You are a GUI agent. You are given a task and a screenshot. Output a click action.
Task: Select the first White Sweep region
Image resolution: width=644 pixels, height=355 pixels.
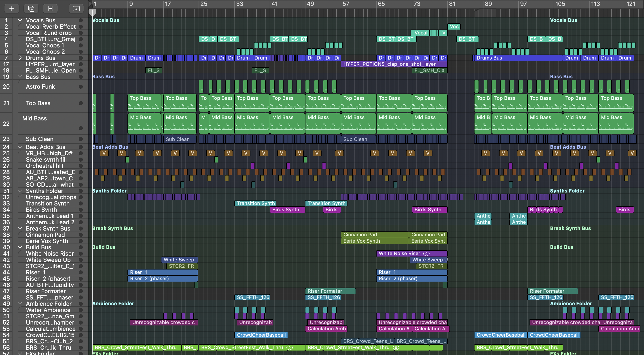[180, 260]
